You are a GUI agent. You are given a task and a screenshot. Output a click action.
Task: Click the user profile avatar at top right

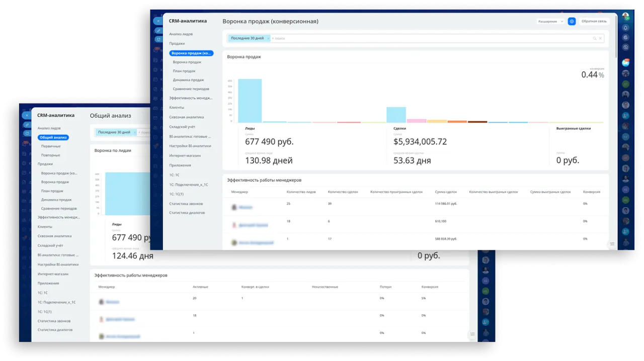click(625, 17)
